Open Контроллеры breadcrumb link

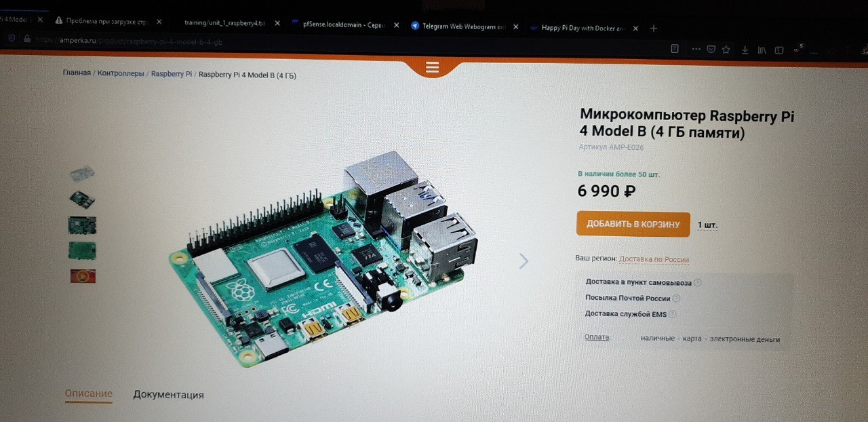(x=121, y=73)
